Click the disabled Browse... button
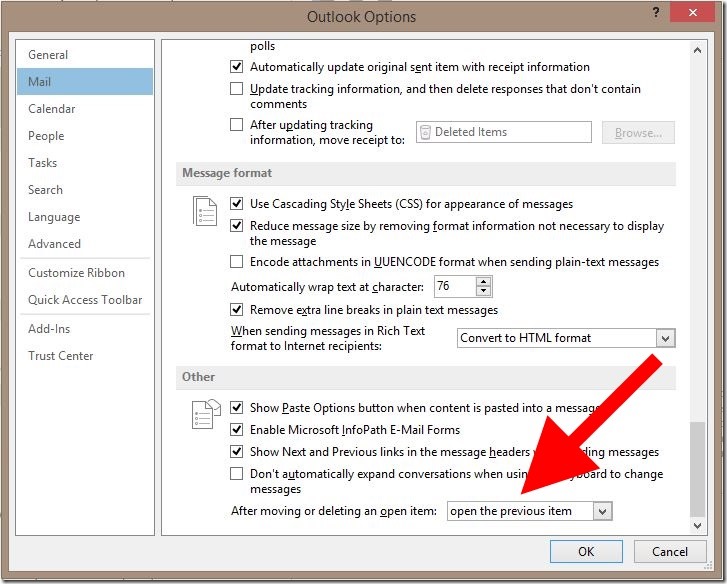Image resolution: width=727 pixels, height=584 pixels. point(638,133)
